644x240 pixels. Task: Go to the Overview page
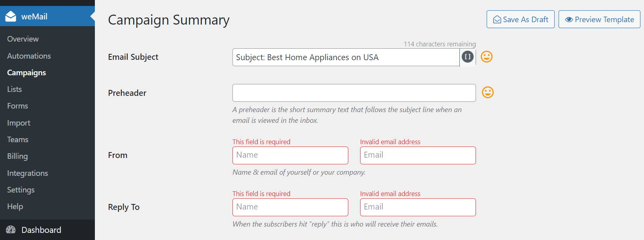point(23,39)
